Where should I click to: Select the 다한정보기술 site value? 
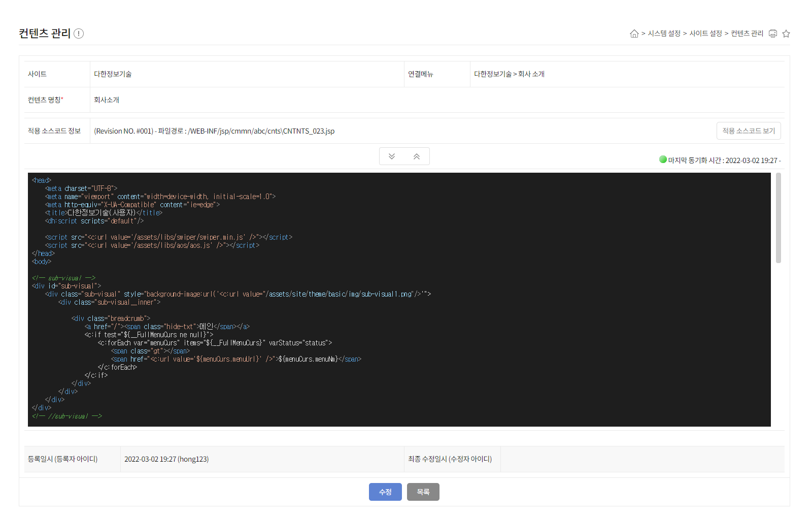(113, 74)
